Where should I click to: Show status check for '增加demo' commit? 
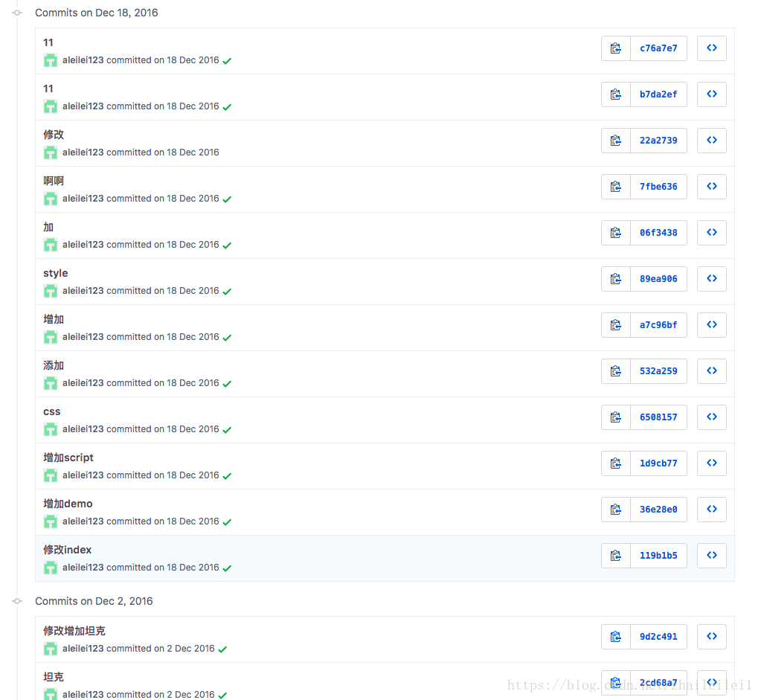pyautogui.click(x=227, y=522)
